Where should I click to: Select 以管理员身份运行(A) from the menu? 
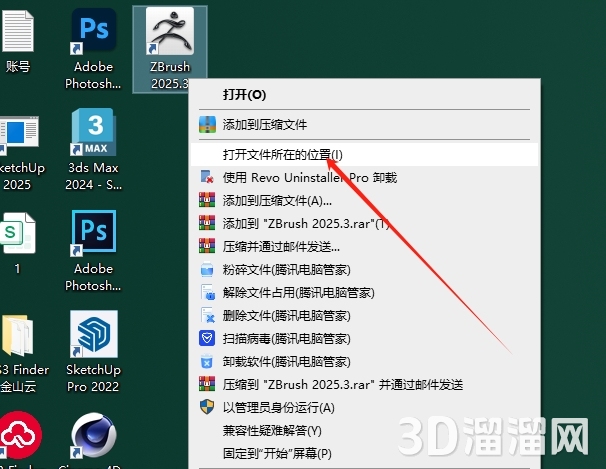278,408
